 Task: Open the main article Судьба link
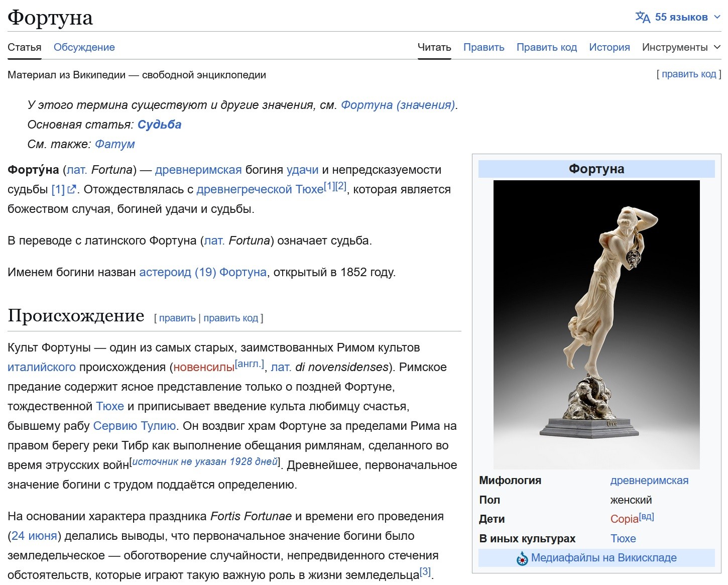point(160,125)
